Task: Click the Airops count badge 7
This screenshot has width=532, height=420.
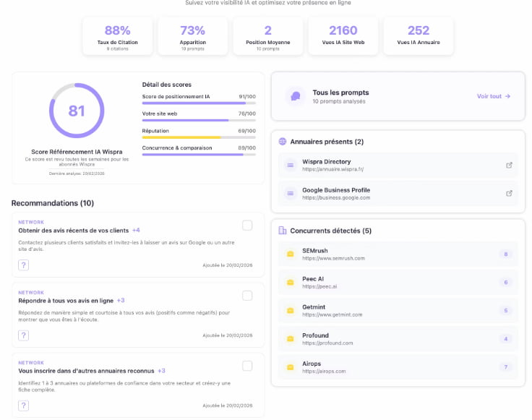Action: click(505, 367)
